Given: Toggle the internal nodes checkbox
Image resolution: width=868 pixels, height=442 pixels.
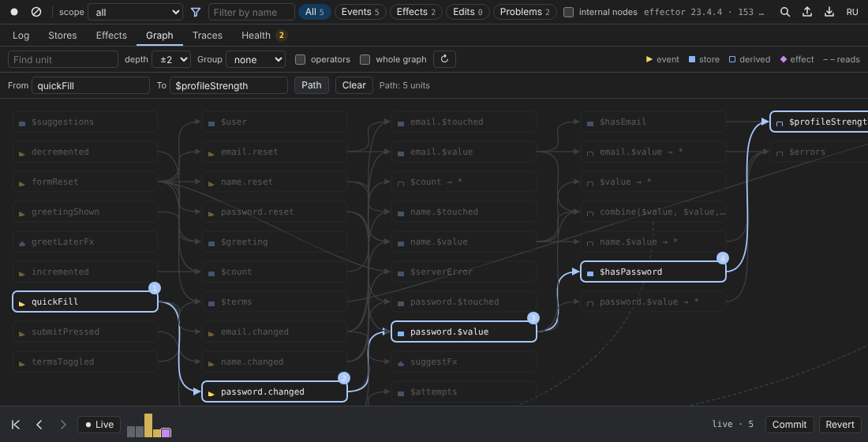Looking at the screenshot, I should tap(568, 12).
